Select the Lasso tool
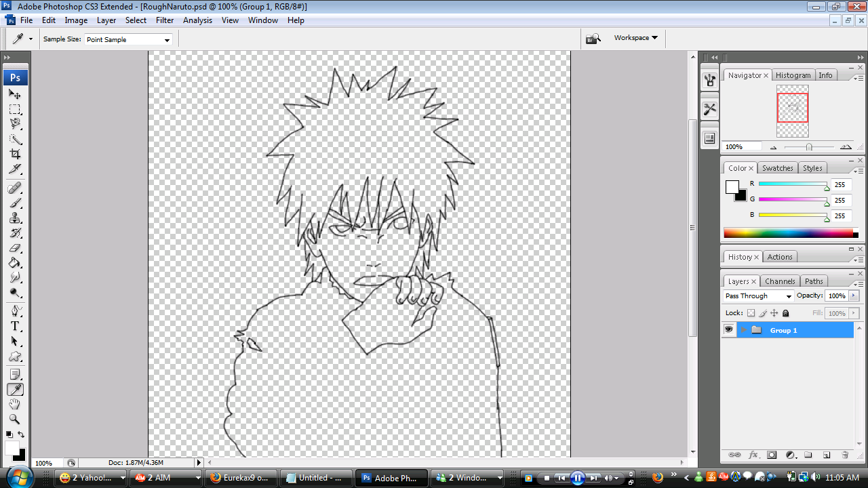This screenshot has width=868, height=488. click(x=15, y=124)
